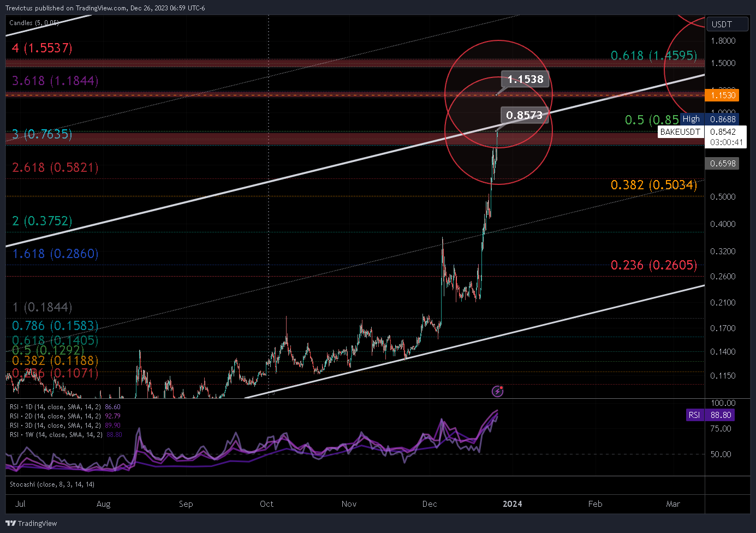
Task: Click the 0.382 (0.5034) retracement label
Action: click(654, 185)
